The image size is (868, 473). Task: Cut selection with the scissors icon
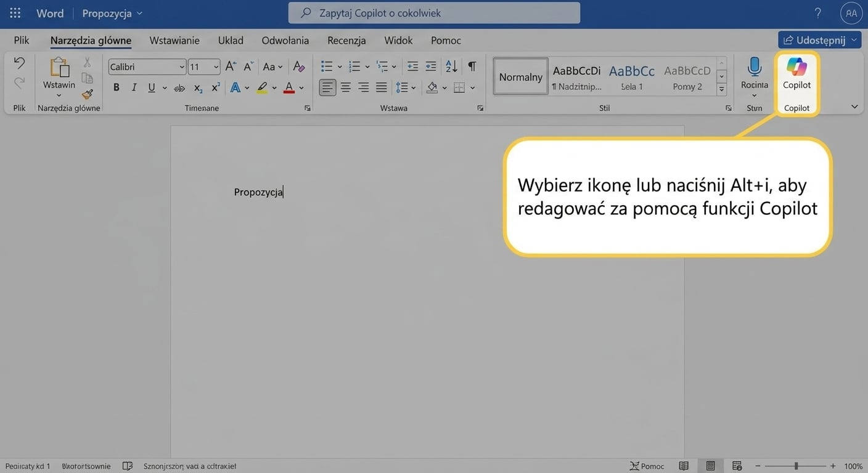tap(87, 62)
